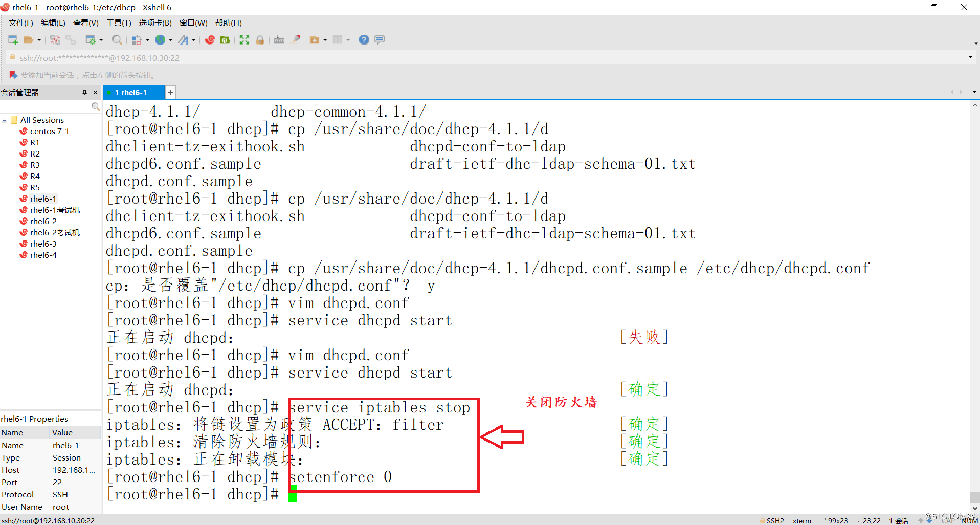This screenshot has height=525, width=980.
Task: Close the rhel6-1 tab
Action: click(x=158, y=93)
